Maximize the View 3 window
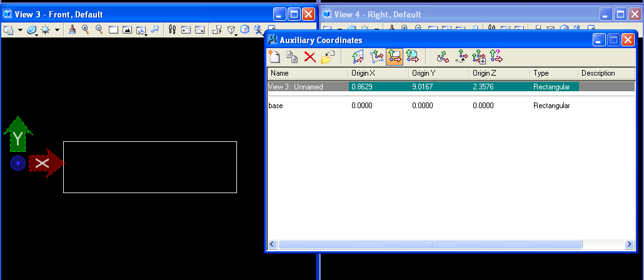 point(294,14)
